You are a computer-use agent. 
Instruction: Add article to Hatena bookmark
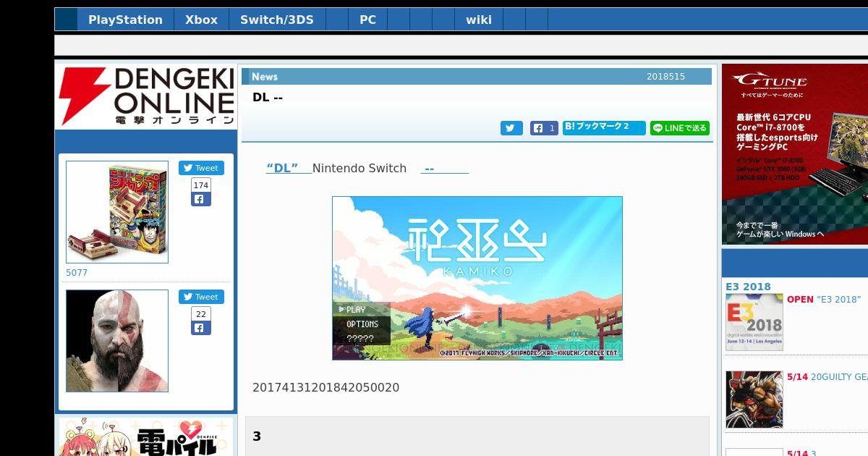[x=604, y=127]
